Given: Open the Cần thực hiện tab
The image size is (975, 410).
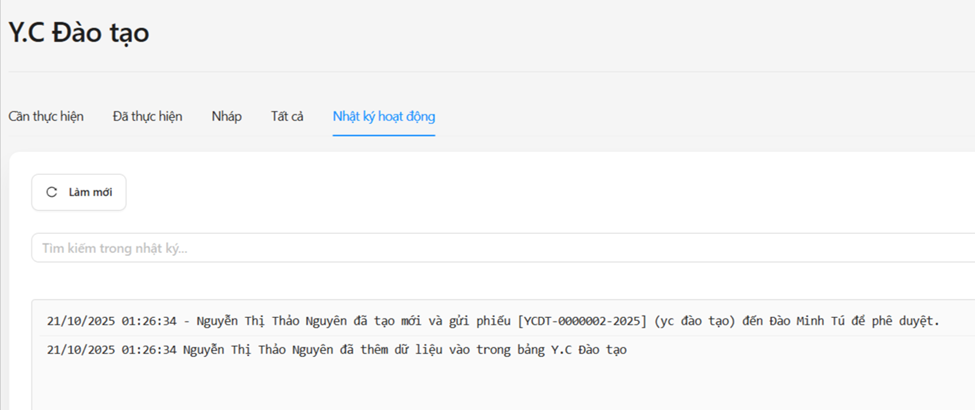Looking at the screenshot, I should (46, 116).
